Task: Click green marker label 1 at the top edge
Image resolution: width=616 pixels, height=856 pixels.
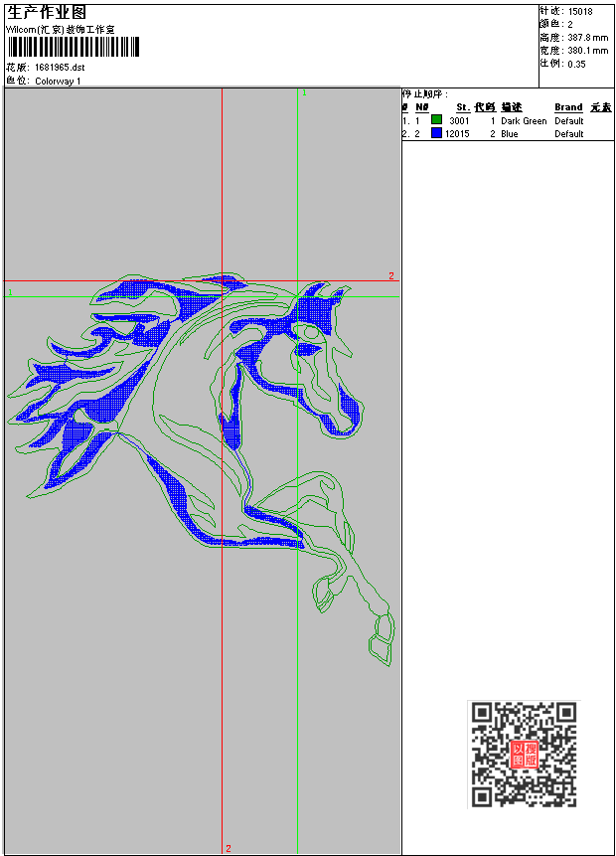Action: point(304,92)
